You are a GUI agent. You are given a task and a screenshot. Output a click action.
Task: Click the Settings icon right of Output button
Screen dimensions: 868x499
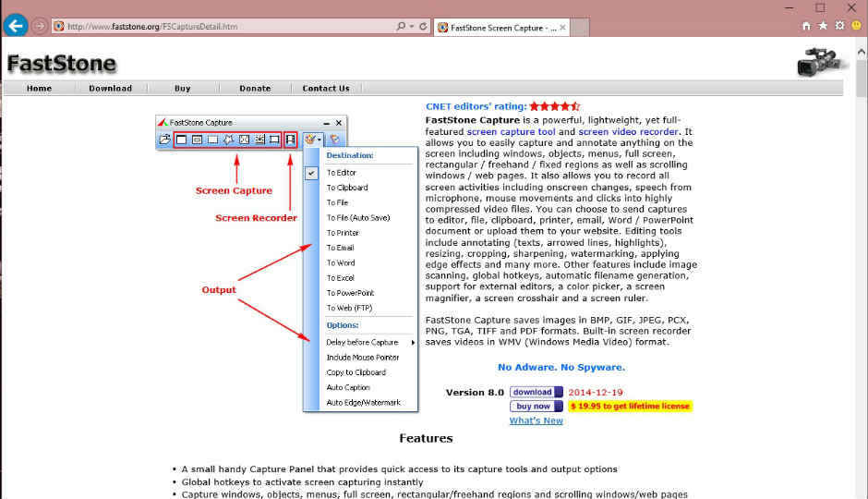click(335, 140)
